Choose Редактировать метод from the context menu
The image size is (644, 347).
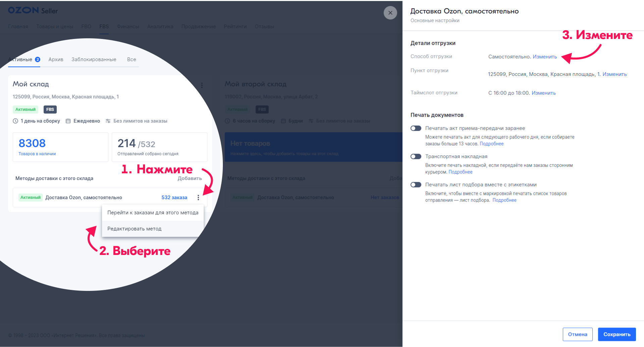[134, 229]
